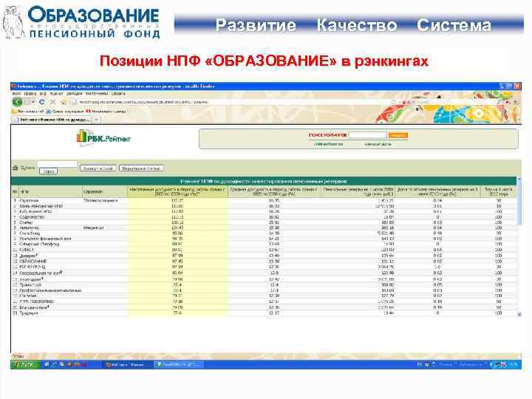This screenshot has height=399, width=532.
Task: Click the browser address bar URL field
Action: (x=234, y=102)
